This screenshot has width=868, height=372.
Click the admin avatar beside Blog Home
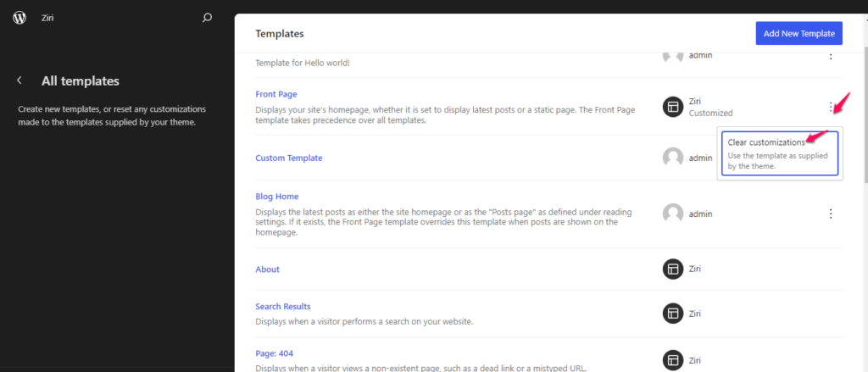(x=673, y=214)
